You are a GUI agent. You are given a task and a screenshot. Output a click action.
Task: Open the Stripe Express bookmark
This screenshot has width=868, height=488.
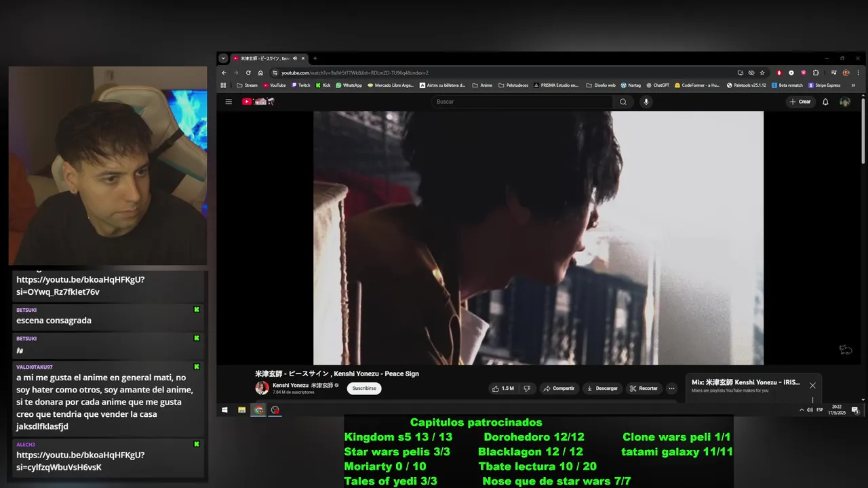(x=825, y=85)
